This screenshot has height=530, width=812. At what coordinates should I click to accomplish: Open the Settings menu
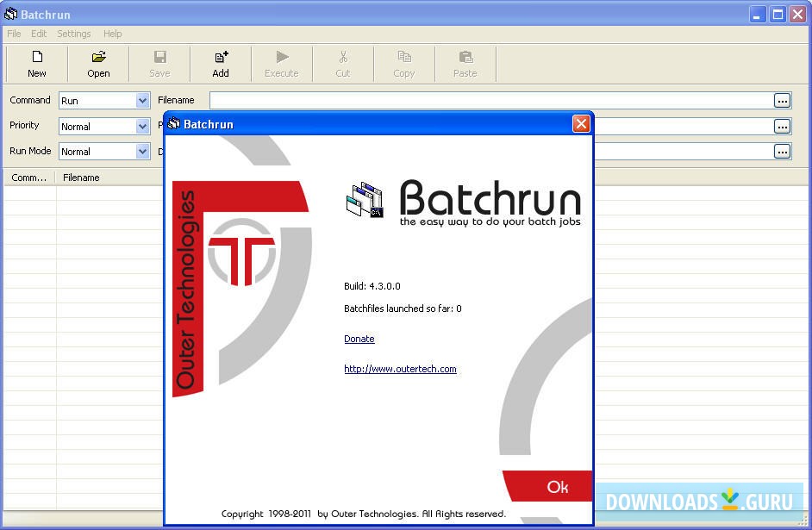[73, 34]
